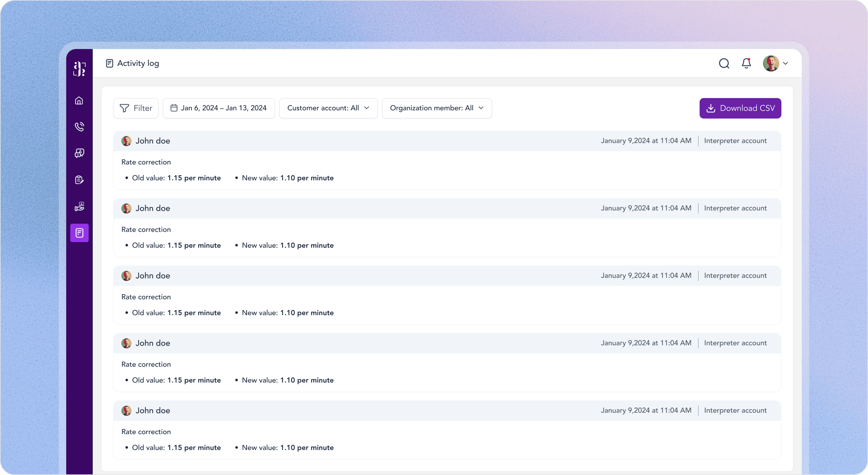Image resolution: width=868 pixels, height=475 pixels.
Task: Click John doe name in first entry
Action: coord(153,141)
